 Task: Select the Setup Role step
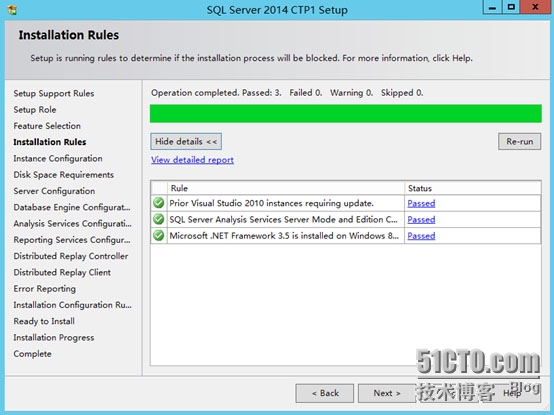35,110
